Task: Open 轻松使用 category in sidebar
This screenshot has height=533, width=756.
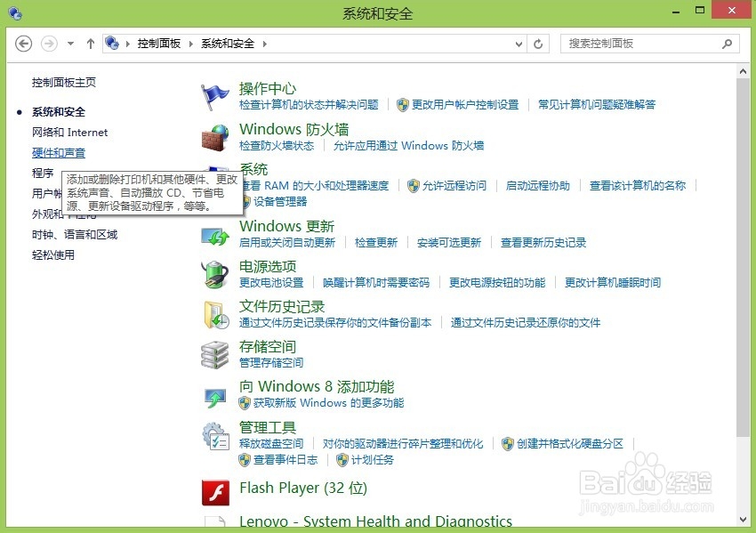Action: click(x=53, y=254)
